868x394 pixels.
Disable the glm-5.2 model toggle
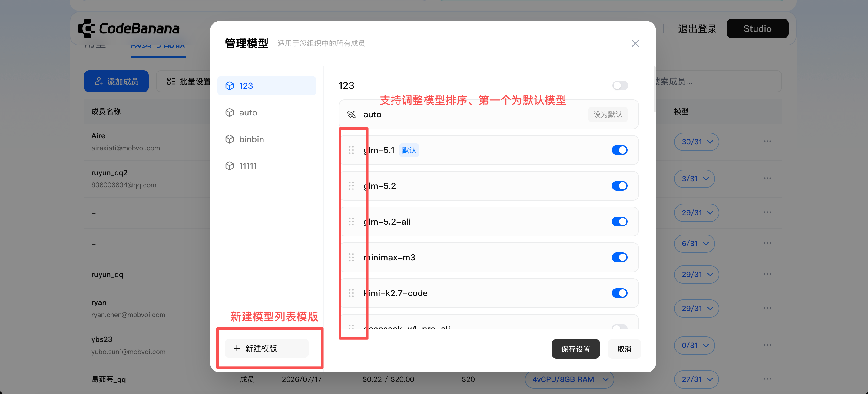[x=619, y=186]
